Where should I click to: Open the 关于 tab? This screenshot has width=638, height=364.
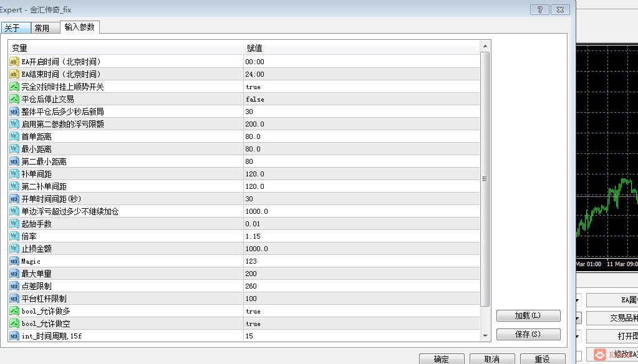pyautogui.click(x=16, y=27)
